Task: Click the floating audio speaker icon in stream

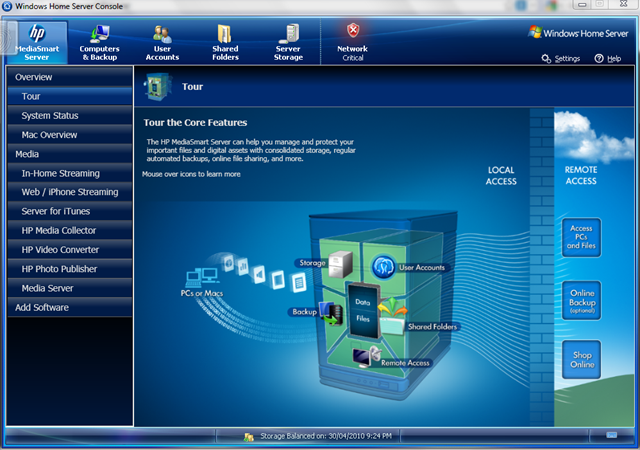Action: pos(259,274)
